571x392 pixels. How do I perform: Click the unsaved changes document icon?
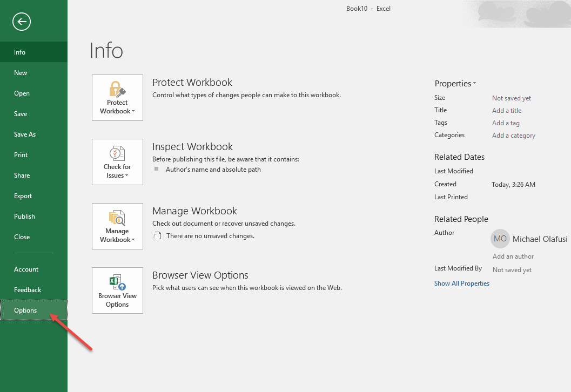point(157,235)
